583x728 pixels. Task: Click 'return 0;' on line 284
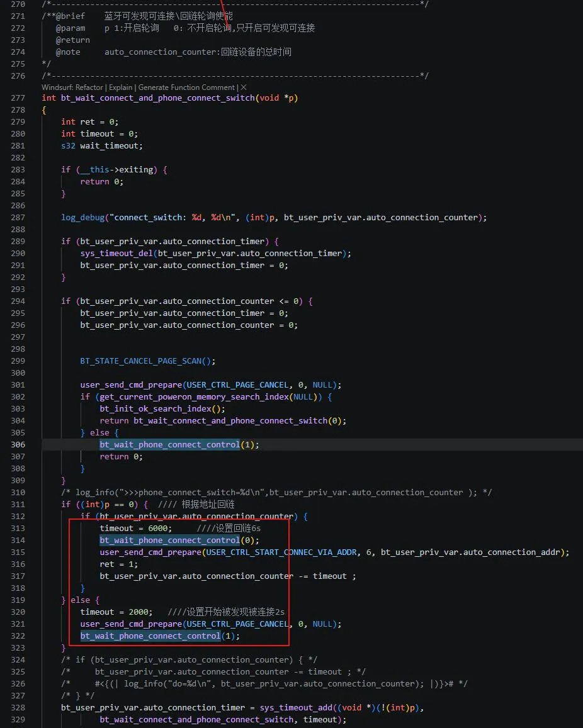(x=102, y=182)
